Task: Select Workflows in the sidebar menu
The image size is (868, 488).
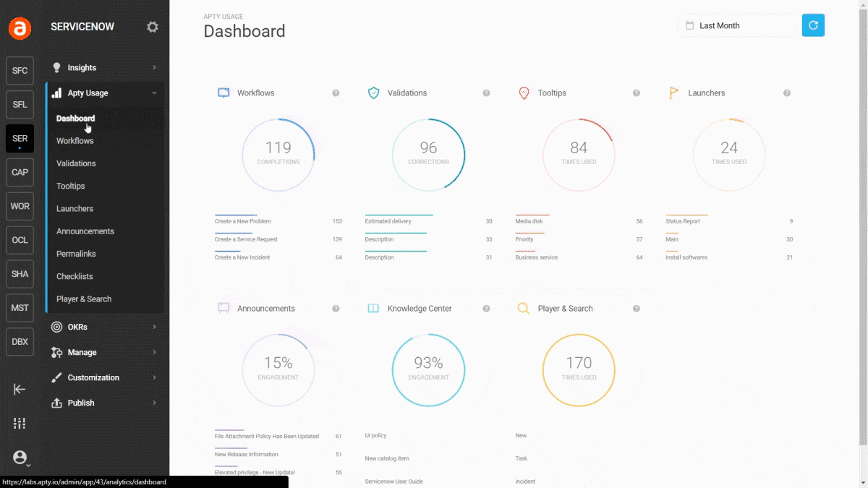Action: (x=75, y=140)
